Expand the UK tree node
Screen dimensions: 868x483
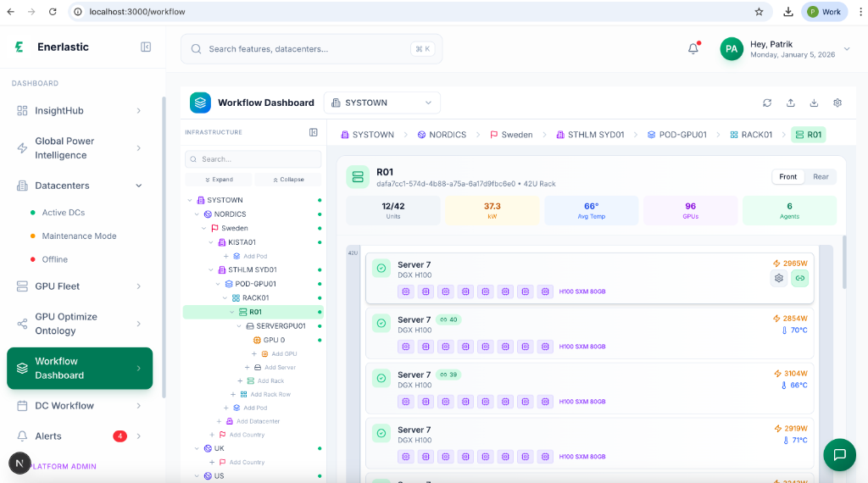197,449
